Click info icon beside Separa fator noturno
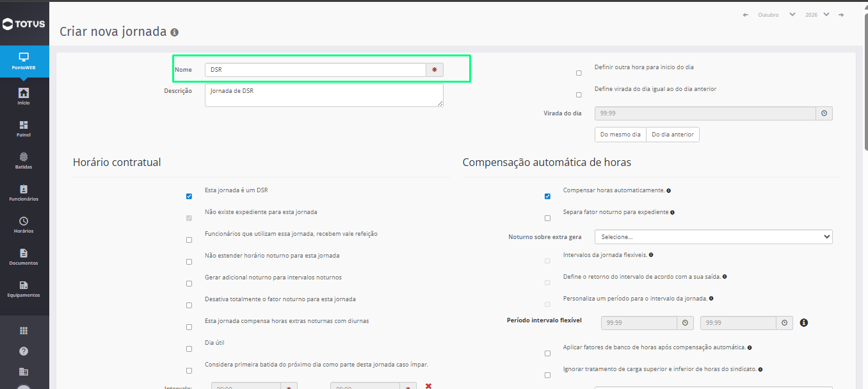868x389 pixels. pyautogui.click(x=672, y=212)
